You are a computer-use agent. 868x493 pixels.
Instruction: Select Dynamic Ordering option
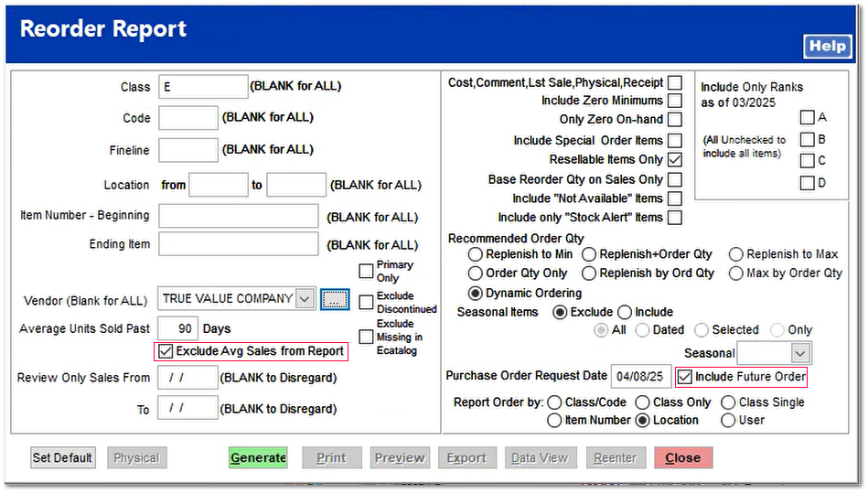(475, 294)
